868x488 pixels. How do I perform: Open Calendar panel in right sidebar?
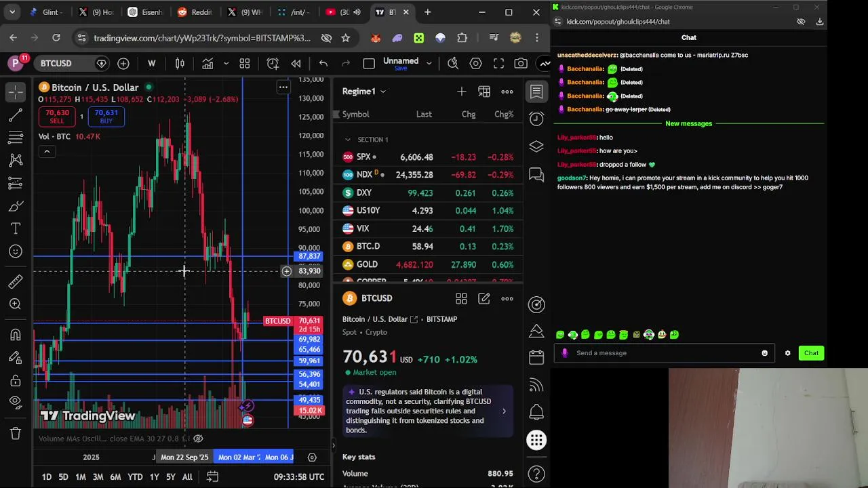tap(536, 357)
